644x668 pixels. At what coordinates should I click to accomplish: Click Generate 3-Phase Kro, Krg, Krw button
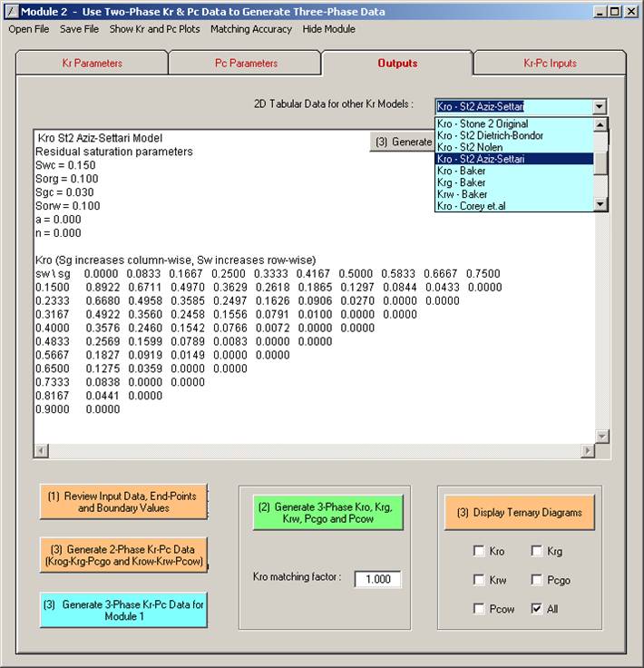[327, 514]
